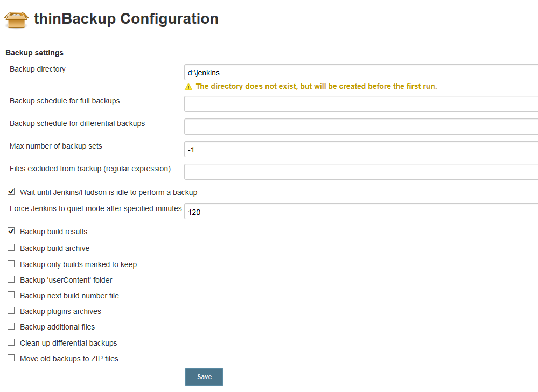Uncheck Backup build results

coord(11,231)
